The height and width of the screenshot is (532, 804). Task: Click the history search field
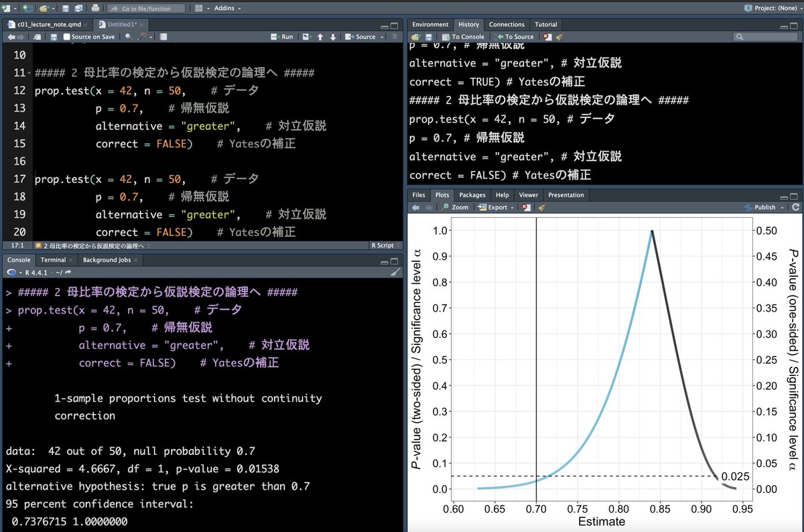764,37
